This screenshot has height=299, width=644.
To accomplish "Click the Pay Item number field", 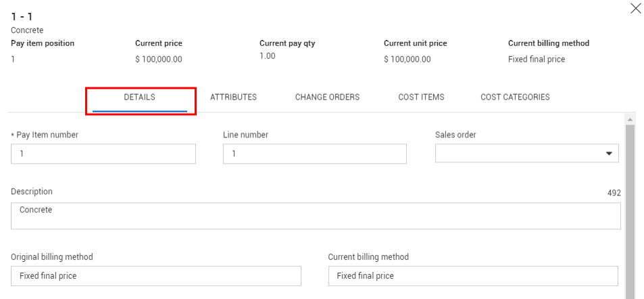I will point(103,154).
